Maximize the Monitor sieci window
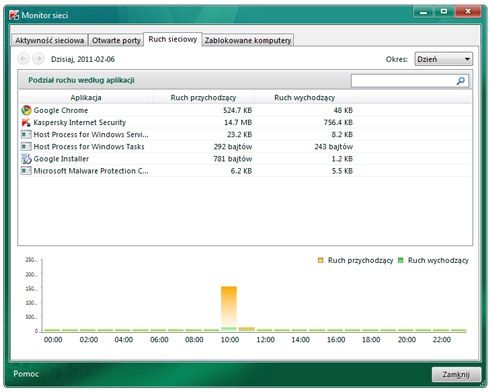490x392 pixels. [x=444, y=12]
